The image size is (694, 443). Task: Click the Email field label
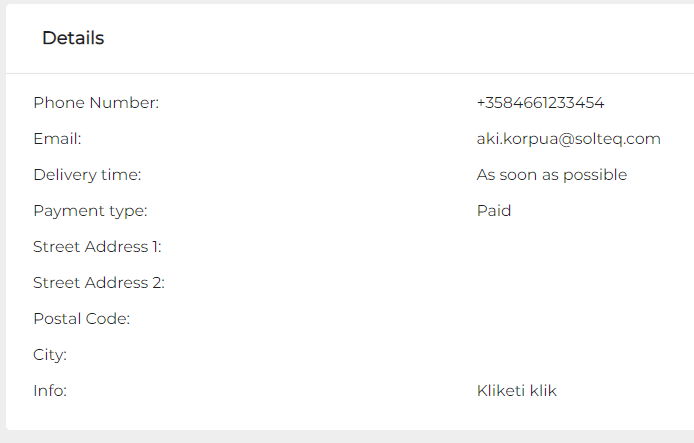57,139
